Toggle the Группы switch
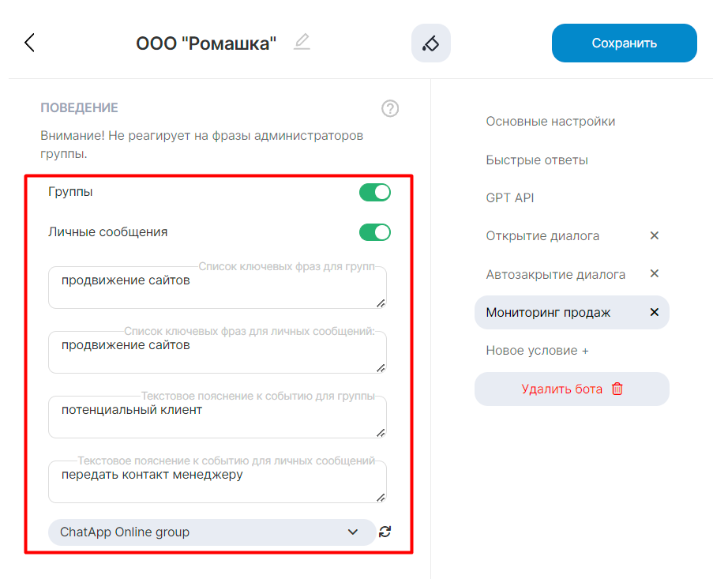 [x=375, y=192]
